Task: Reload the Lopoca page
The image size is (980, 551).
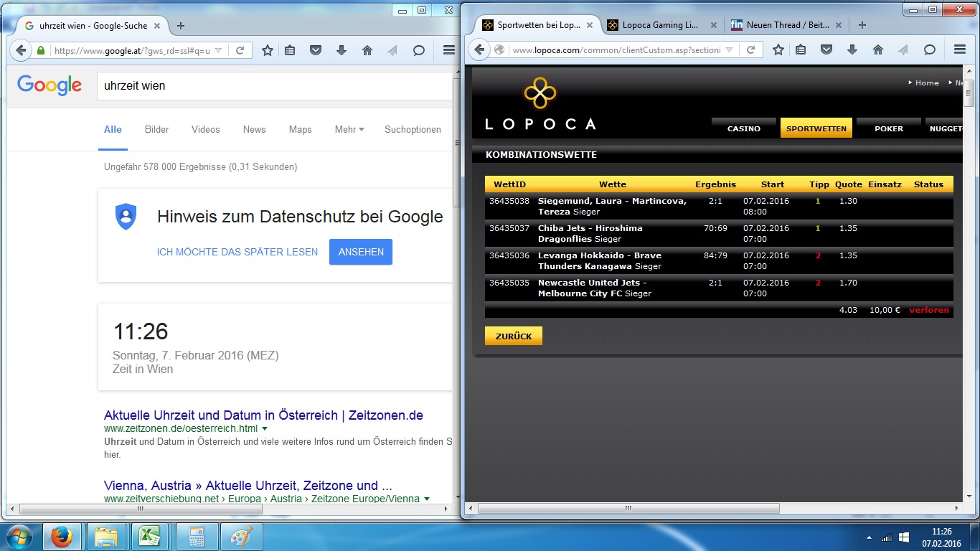Action: click(x=750, y=50)
